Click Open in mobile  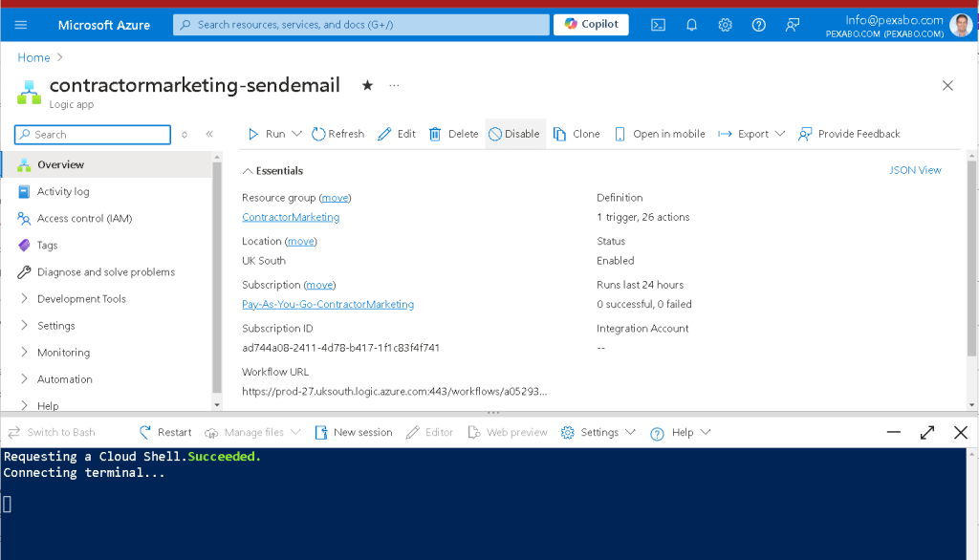click(660, 134)
